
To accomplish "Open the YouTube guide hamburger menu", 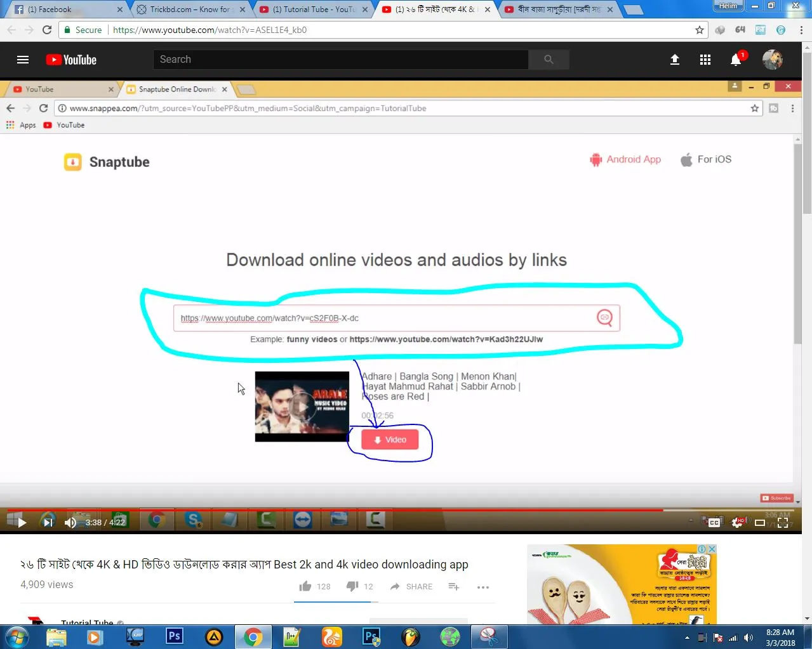I will pyautogui.click(x=23, y=60).
